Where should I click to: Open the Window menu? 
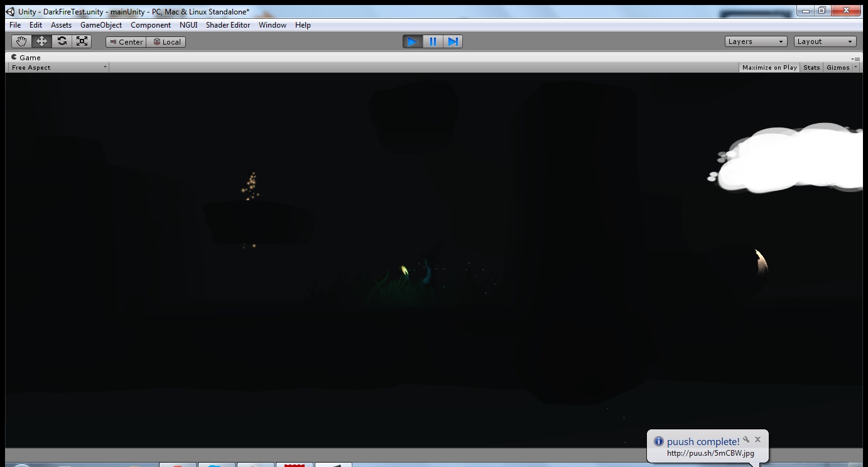pos(273,25)
